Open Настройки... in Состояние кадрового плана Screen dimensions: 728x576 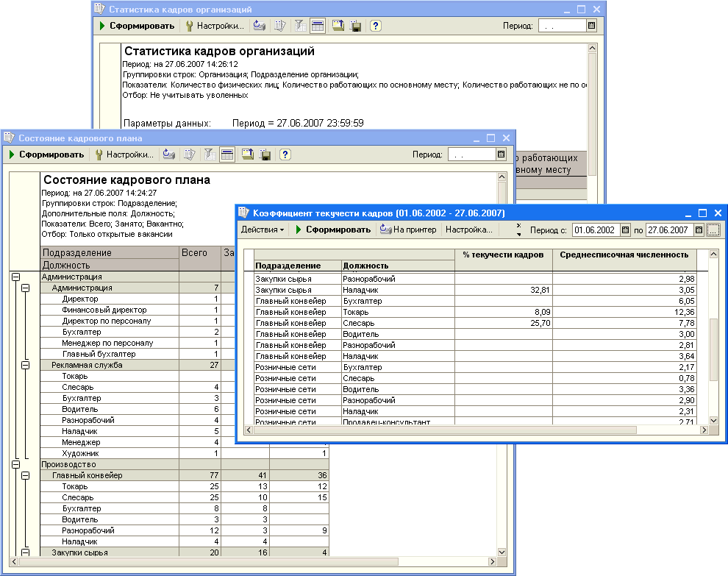pyautogui.click(x=124, y=154)
